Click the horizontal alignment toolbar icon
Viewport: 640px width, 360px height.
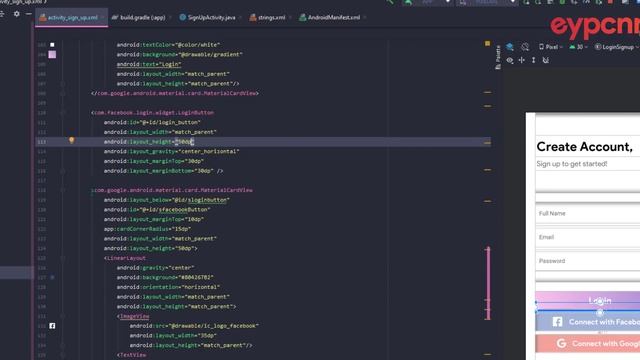(x=522, y=60)
